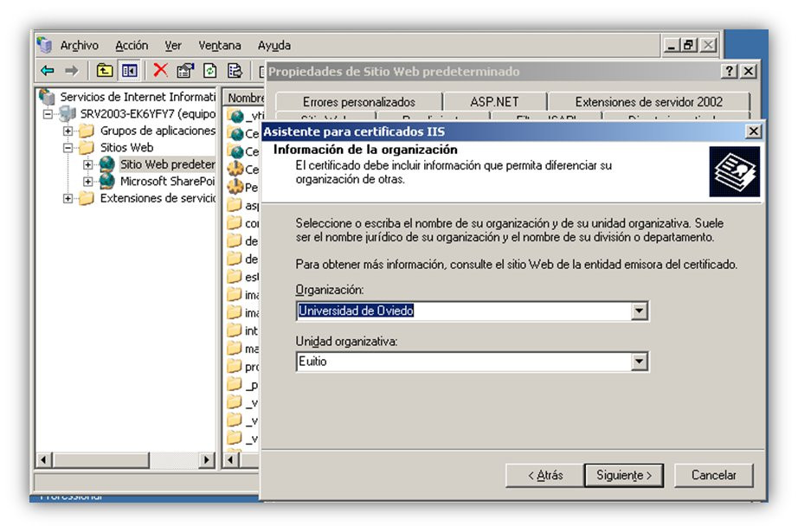798x532 pixels.
Task: Select the Sitios Web tree label
Action: (126, 148)
